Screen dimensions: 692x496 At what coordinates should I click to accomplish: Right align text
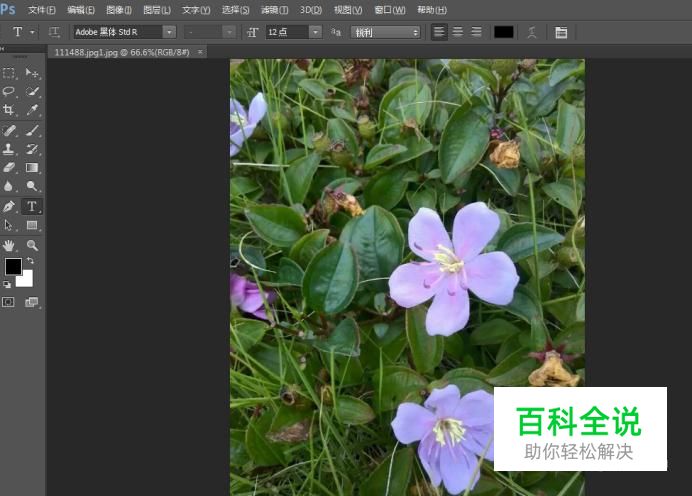point(476,32)
